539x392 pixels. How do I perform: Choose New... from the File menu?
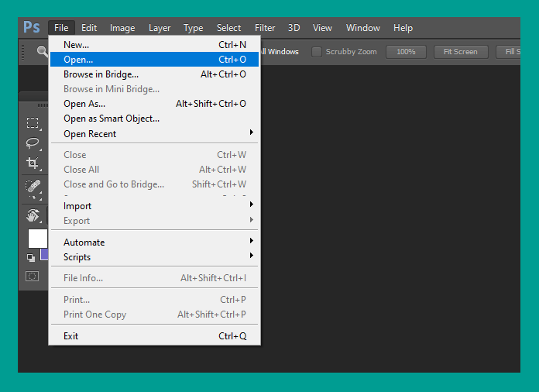point(155,45)
